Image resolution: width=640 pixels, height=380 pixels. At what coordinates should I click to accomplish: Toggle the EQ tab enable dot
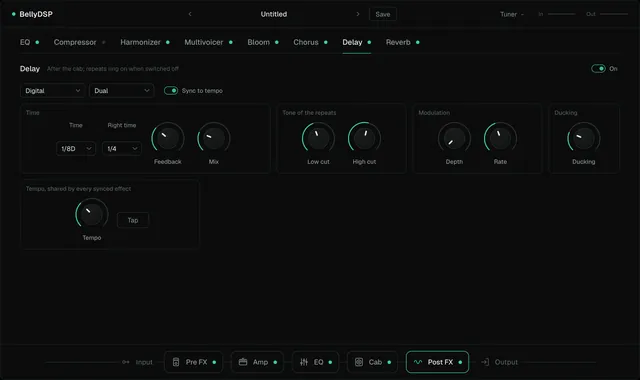pos(37,42)
